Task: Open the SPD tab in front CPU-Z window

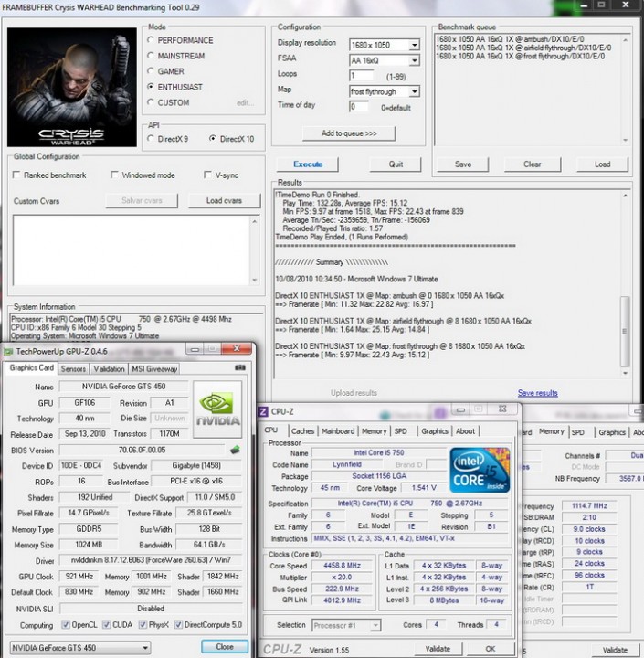Action: click(401, 431)
